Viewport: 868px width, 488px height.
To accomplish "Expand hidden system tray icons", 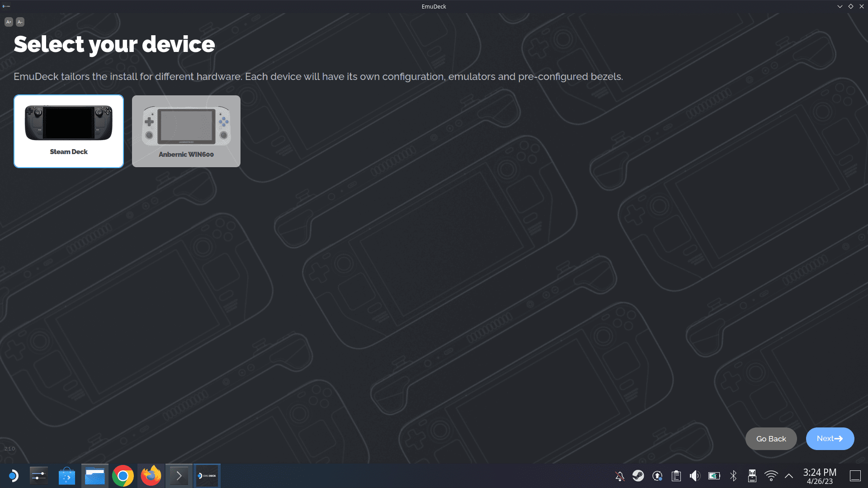I will 789,476.
